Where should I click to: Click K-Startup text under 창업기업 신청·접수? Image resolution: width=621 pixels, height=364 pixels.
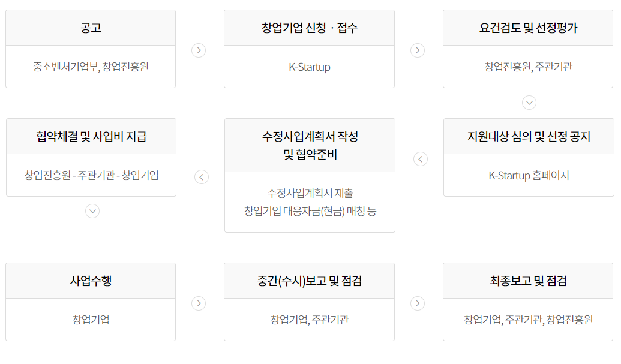pos(310,67)
